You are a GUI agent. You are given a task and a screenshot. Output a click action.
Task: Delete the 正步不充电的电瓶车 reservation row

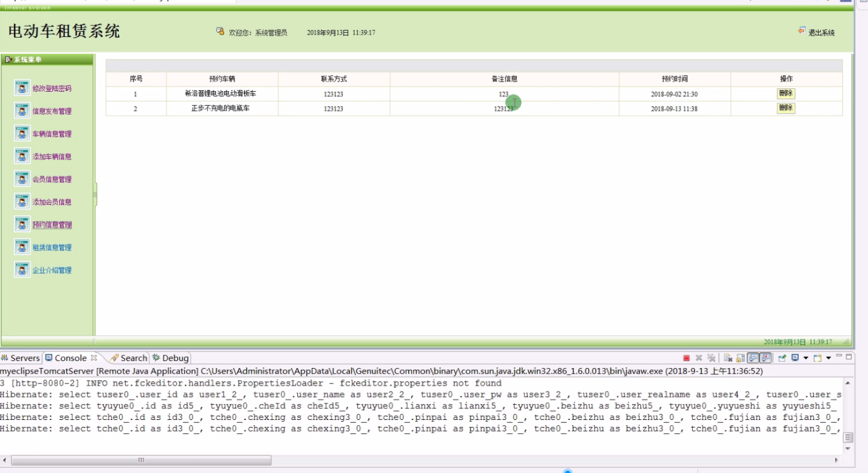click(x=786, y=108)
